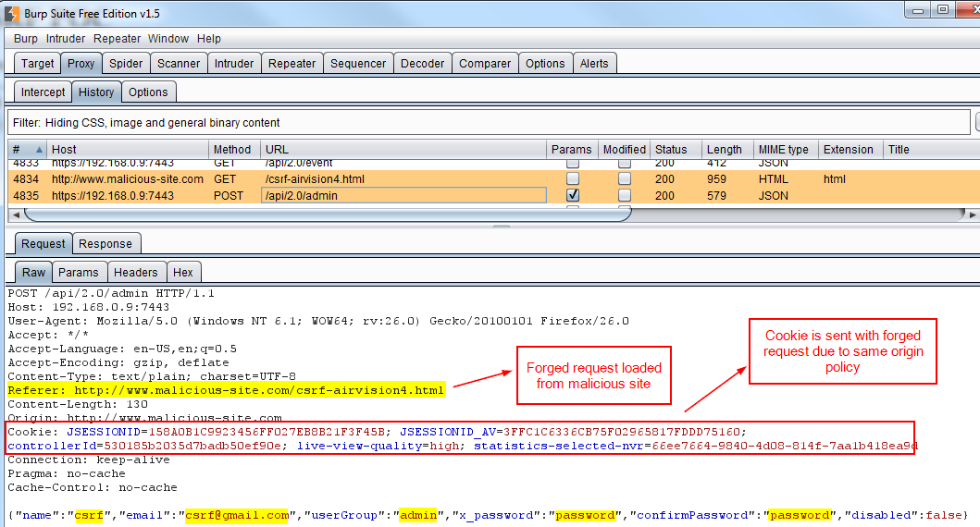Sort history by MIME type column

pyautogui.click(x=786, y=149)
